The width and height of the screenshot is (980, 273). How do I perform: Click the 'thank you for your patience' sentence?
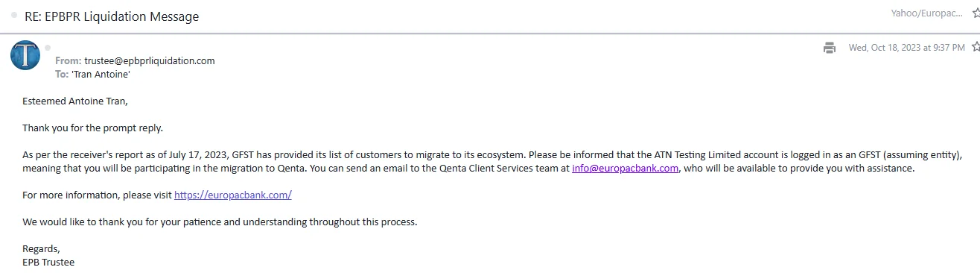click(220, 222)
